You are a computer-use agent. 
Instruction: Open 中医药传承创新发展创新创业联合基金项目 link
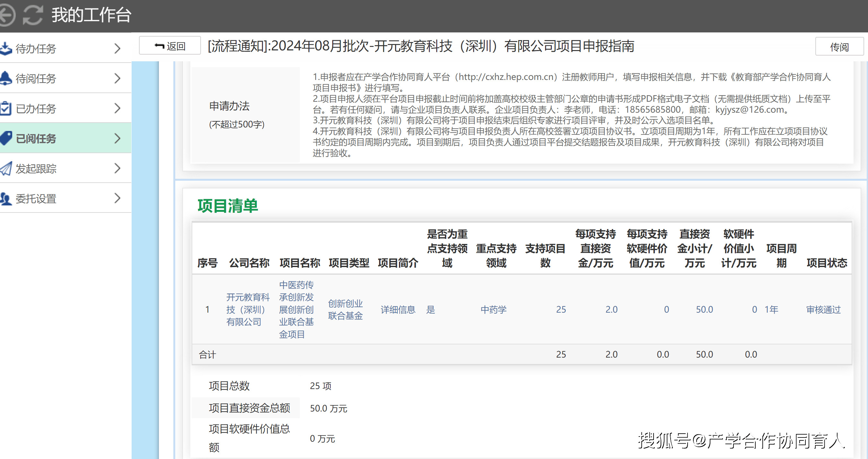pyautogui.click(x=297, y=309)
